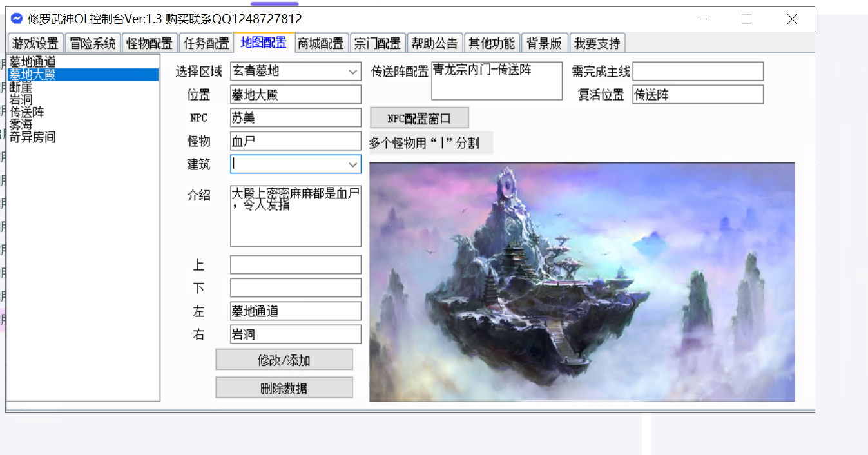Select 墓地通道 in the location list
Viewport: 868px width, 455px height.
pyautogui.click(x=32, y=62)
